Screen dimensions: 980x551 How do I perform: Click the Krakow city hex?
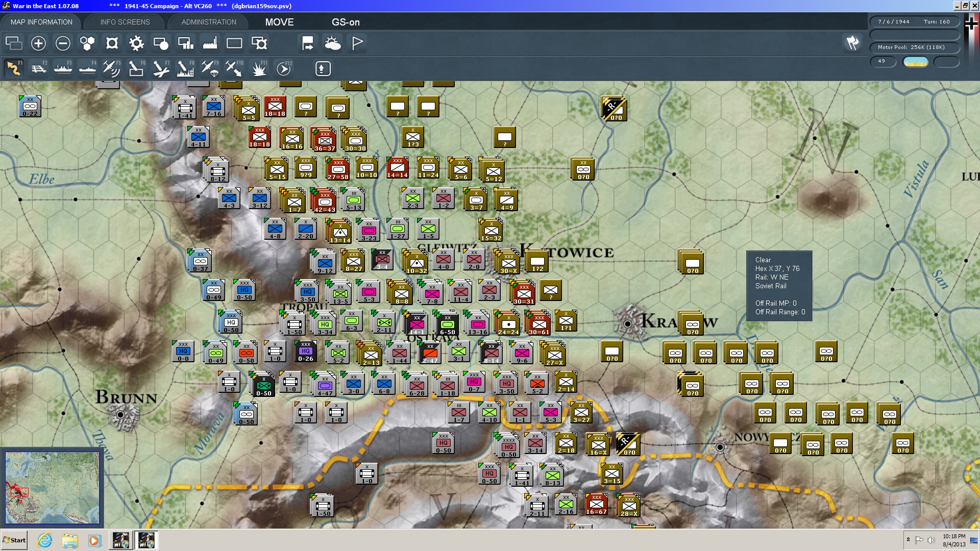[628, 323]
